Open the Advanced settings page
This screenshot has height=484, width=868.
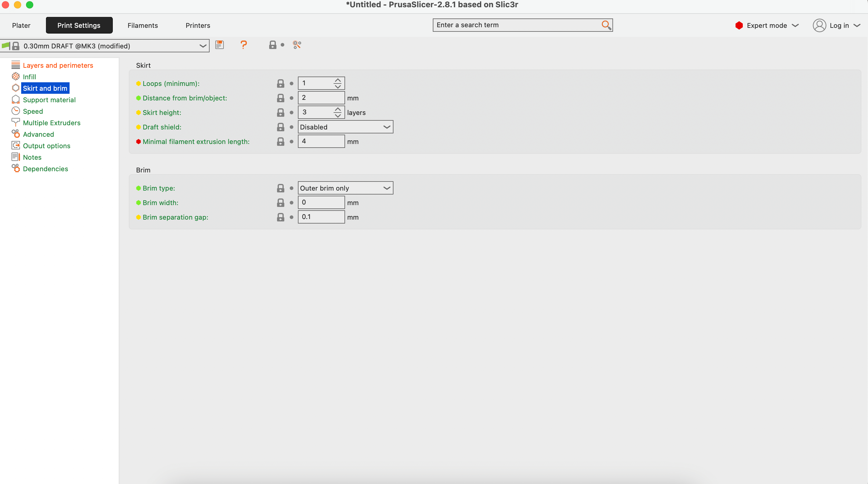tap(38, 134)
